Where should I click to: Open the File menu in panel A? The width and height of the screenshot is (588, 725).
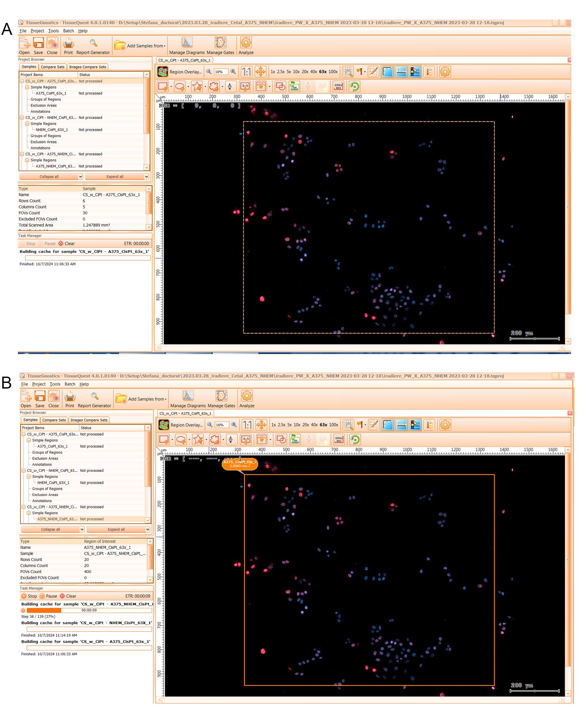[x=23, y=31]
